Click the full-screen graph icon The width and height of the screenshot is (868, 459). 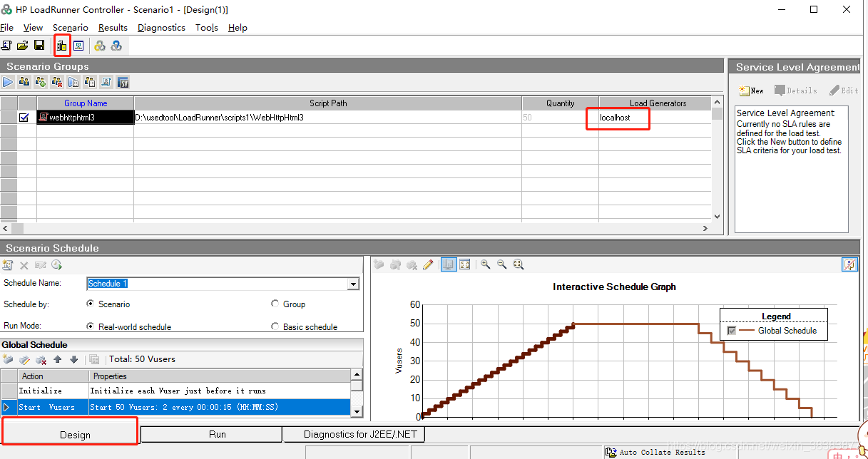pos(465,264)
